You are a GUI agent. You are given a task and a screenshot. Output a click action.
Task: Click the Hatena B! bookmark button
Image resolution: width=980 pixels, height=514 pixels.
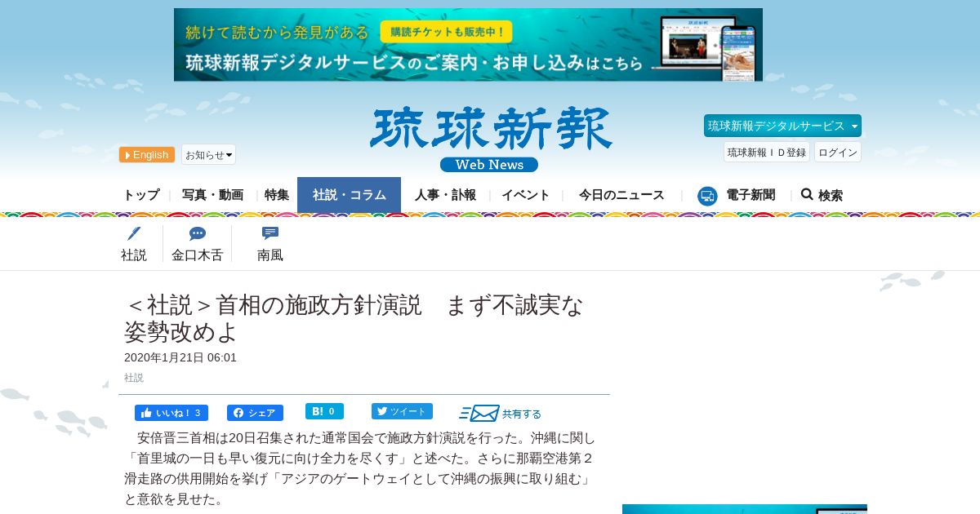coord(324,411)
